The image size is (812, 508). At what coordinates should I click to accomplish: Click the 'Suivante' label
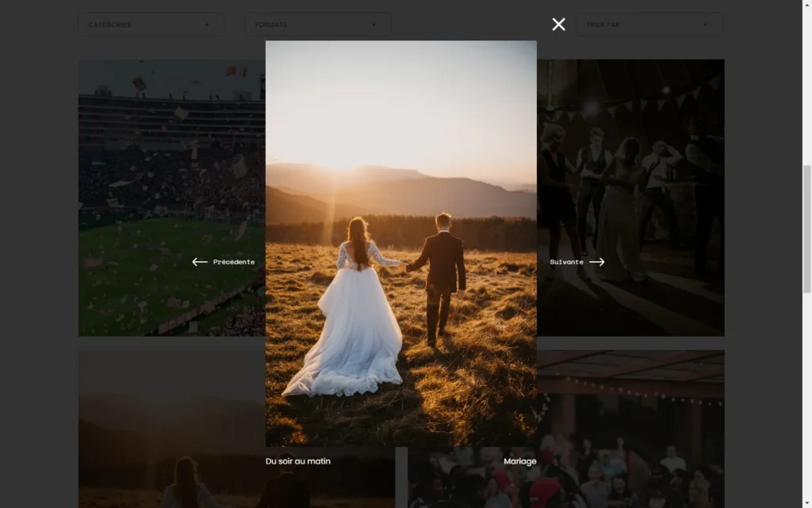(566, 262)
